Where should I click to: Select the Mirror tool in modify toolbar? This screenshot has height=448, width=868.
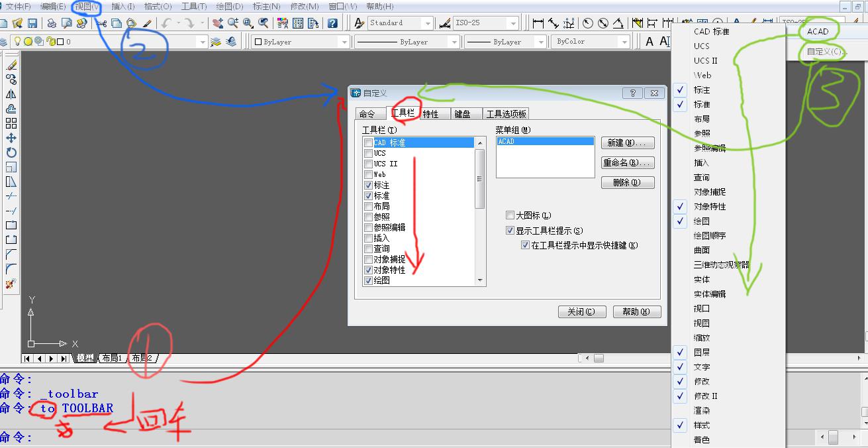(x=11, y=94)
